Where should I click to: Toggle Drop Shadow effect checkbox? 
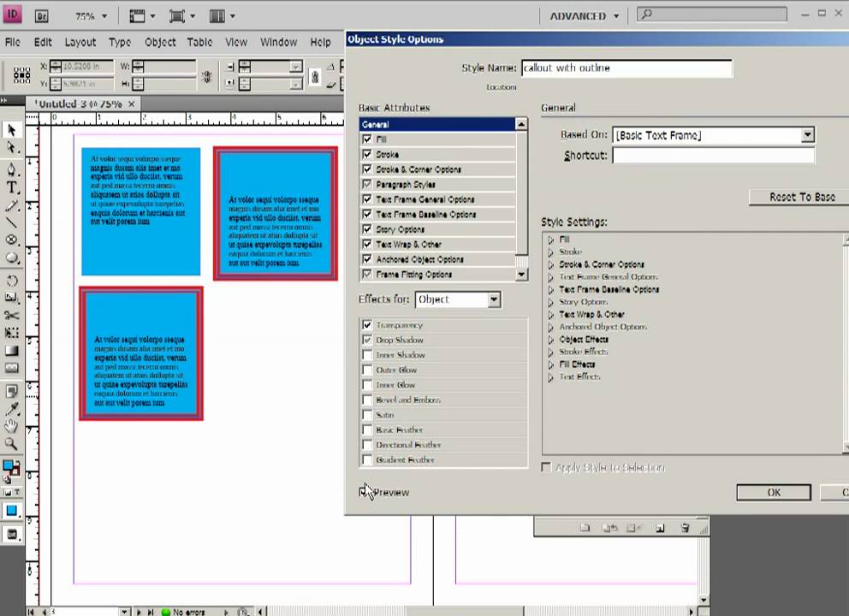[x=367, y=340]
